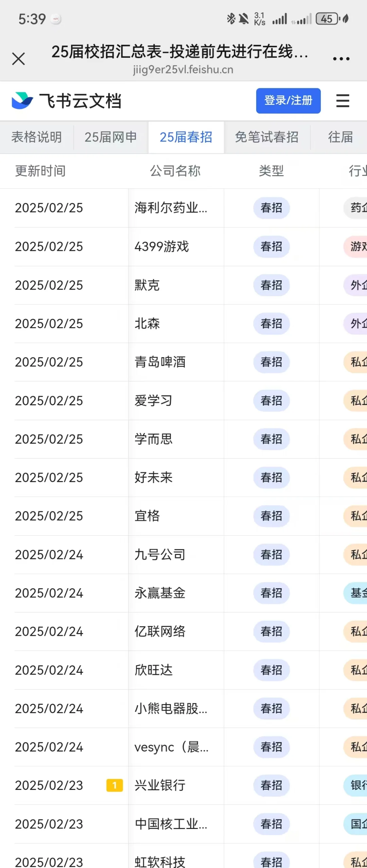Tap the jiig9er25vl.feishu.cn URL text
The width and height of the screenshot is (367, 868).
point(183,70)
